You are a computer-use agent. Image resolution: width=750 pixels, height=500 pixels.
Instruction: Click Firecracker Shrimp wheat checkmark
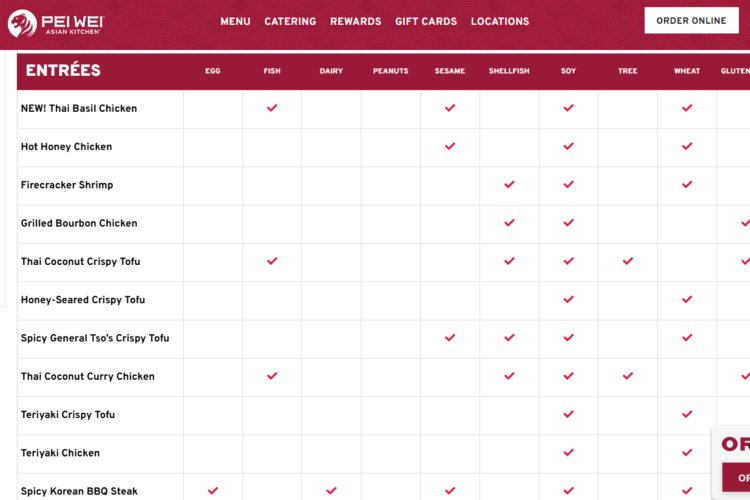click(687, 185)
